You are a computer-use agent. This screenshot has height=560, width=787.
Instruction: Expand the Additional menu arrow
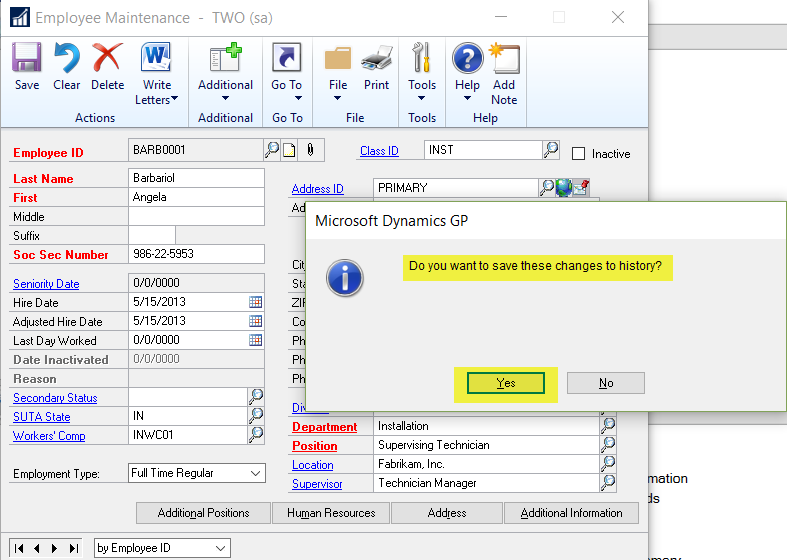[x=225, y=98]
